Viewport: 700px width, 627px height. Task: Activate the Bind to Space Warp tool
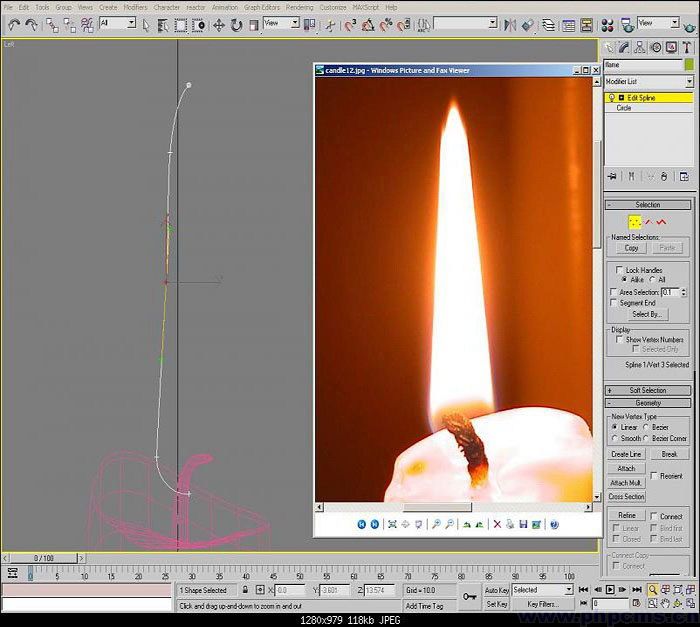click(87, 25)
